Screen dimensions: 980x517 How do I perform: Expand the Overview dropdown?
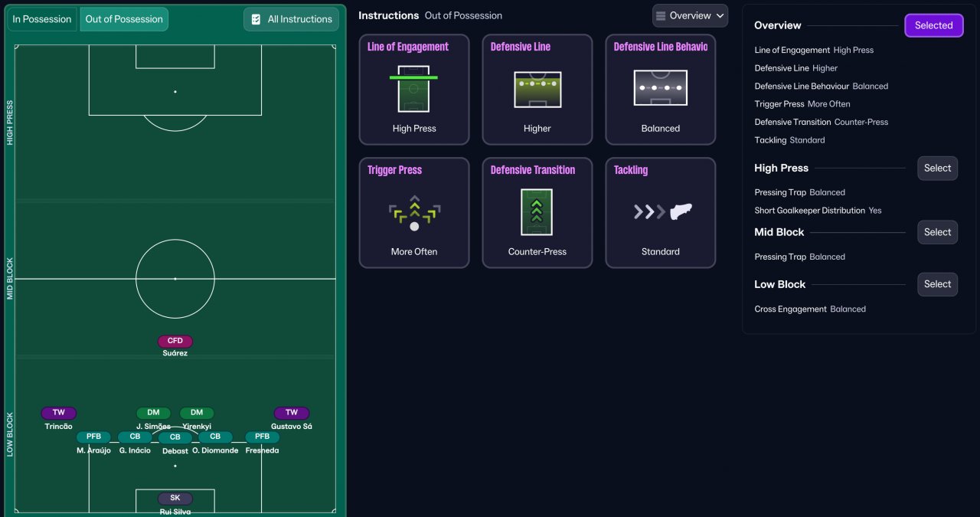pos(691,16)
